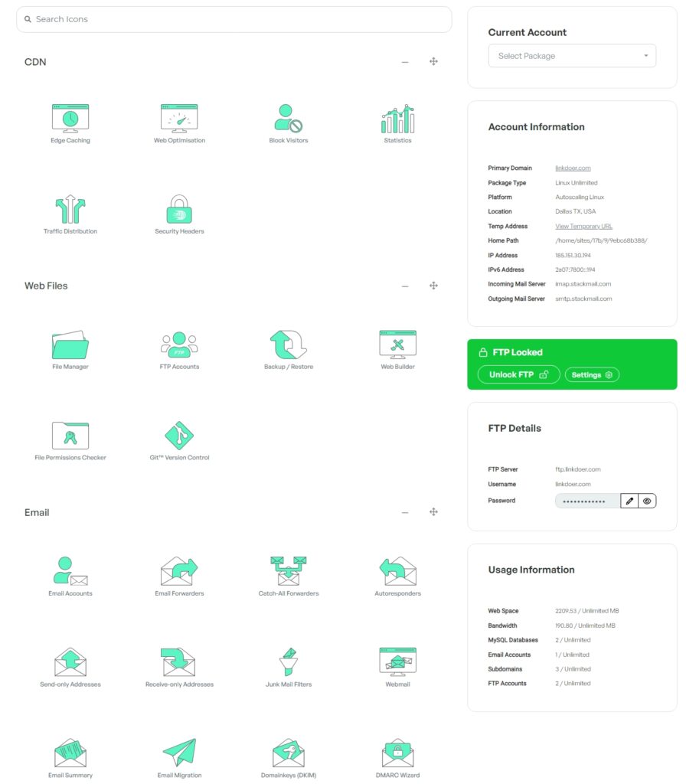686x784 pixels.
Task: Open the Email Migration tool
Action: click(179, 754)
